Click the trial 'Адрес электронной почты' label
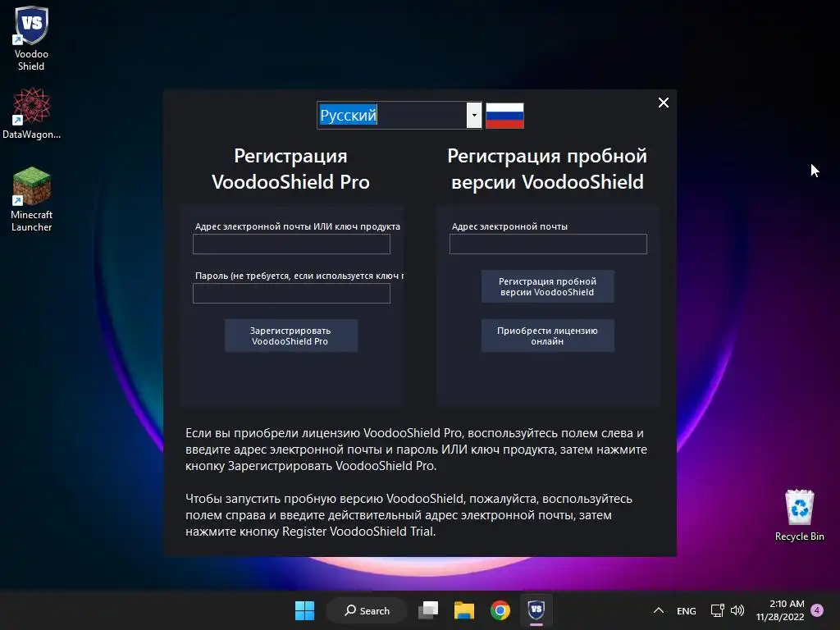This screenshot has width=840, height=630. (x=509, y=226)
